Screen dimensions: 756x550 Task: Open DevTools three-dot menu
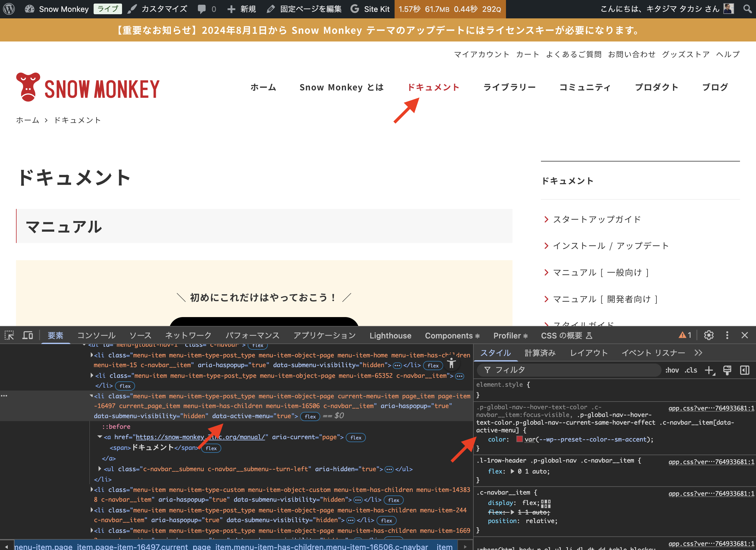[x=727, y=335]
